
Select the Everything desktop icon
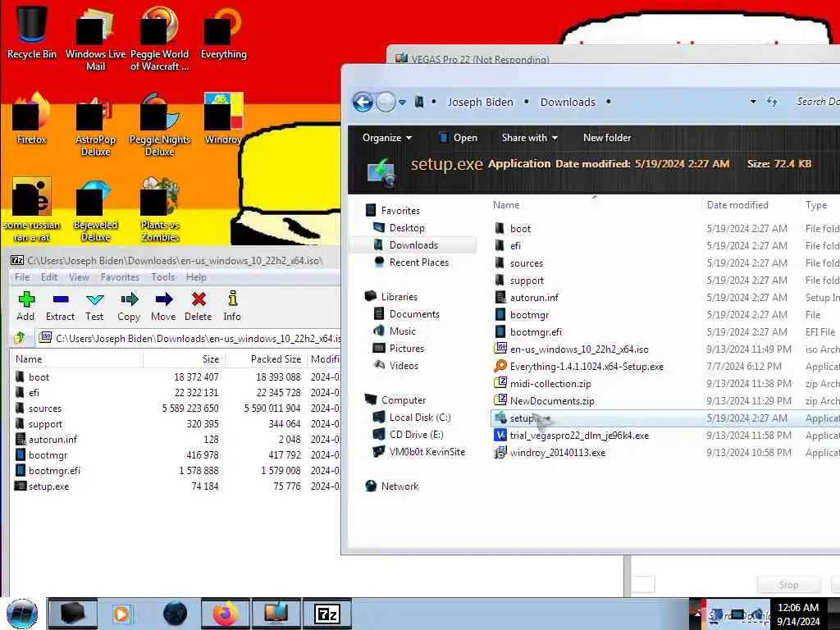tap(223, 31)
